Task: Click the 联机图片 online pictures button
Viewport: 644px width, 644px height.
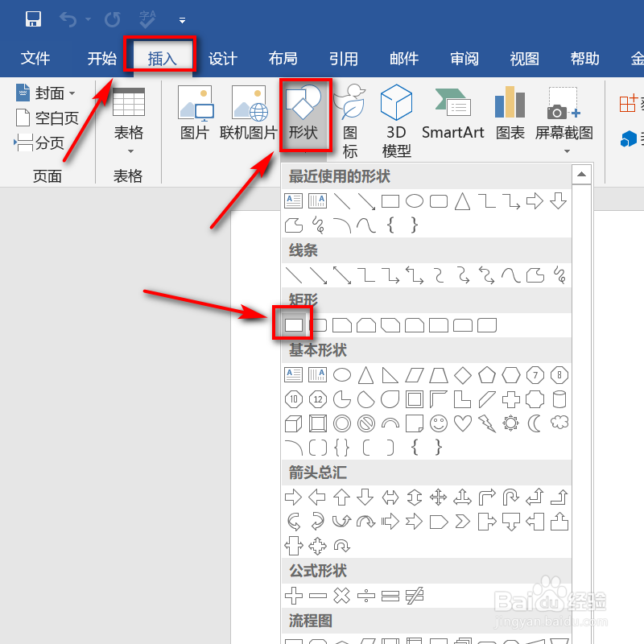Action: [x=248, y=113]
